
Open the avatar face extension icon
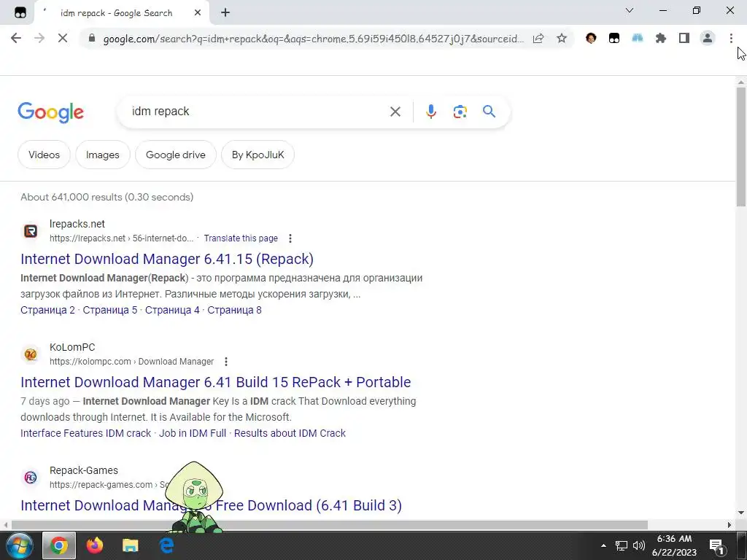[591, 38]
